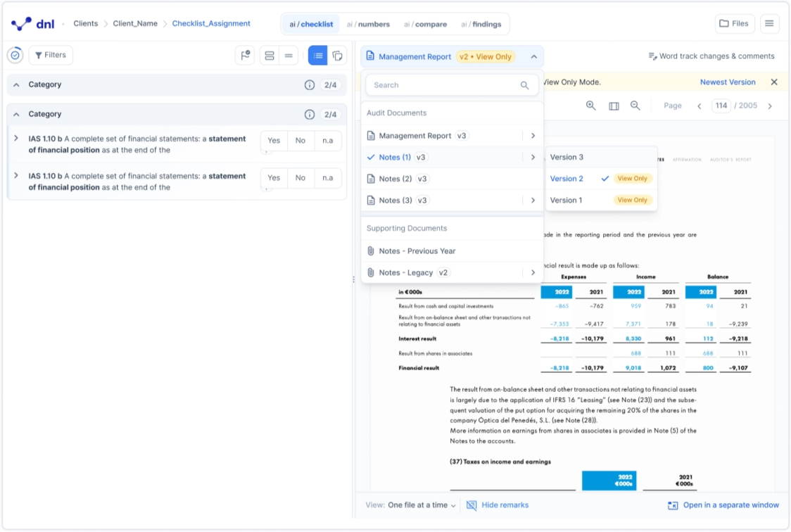Viewport: 791px width, 532px height.
Task: Switch to the two-row card layout icon
Action: [x=270, y=56]
